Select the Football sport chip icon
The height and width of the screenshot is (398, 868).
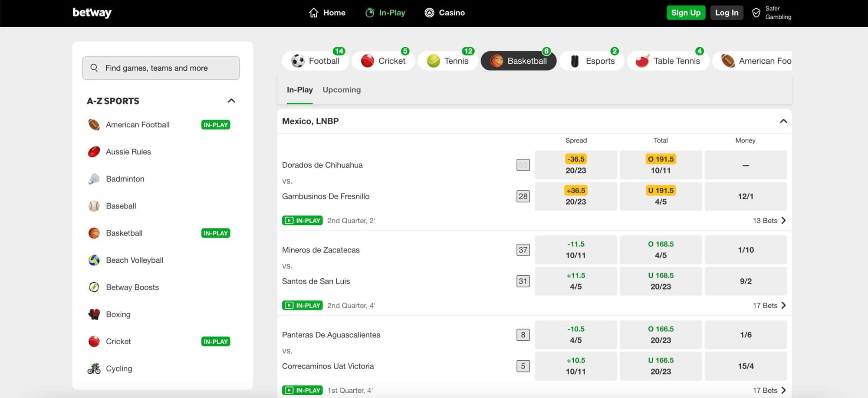(298, 61)
